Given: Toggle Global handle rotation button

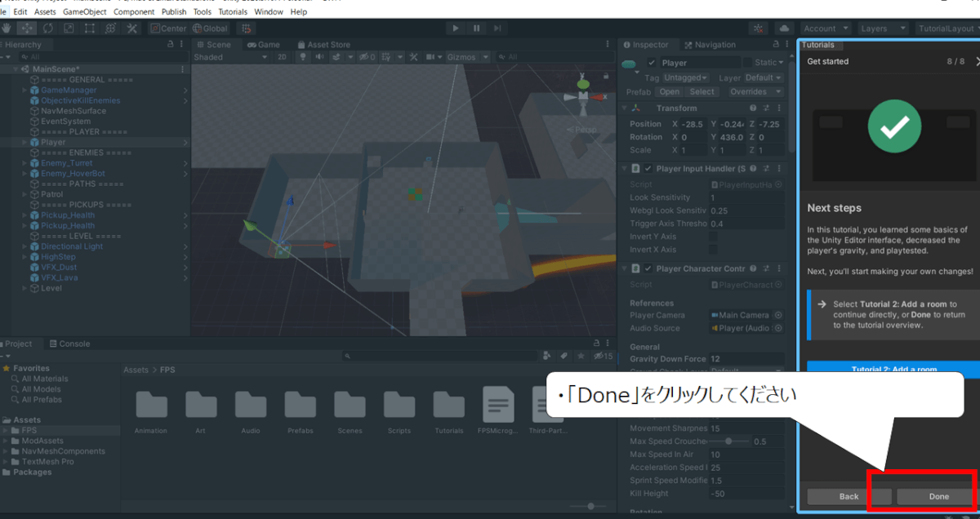Looking at the screenshot, I should pyautogui.click(x=210, y=29).
